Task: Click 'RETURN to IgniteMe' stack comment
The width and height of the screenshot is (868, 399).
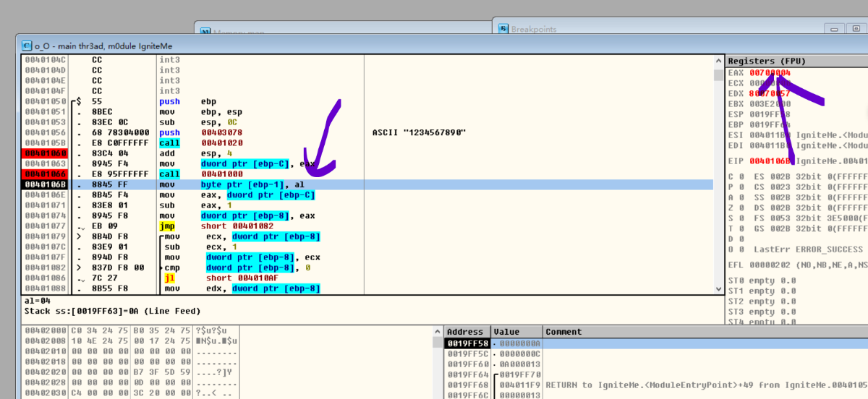Action: pos(707,385)
